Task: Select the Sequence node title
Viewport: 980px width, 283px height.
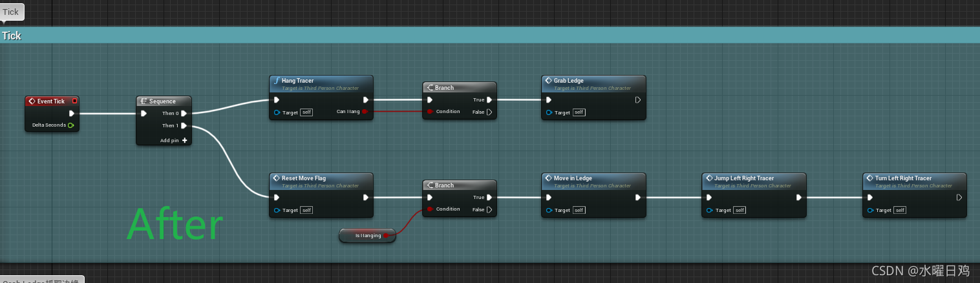Action: click(162, 101)
